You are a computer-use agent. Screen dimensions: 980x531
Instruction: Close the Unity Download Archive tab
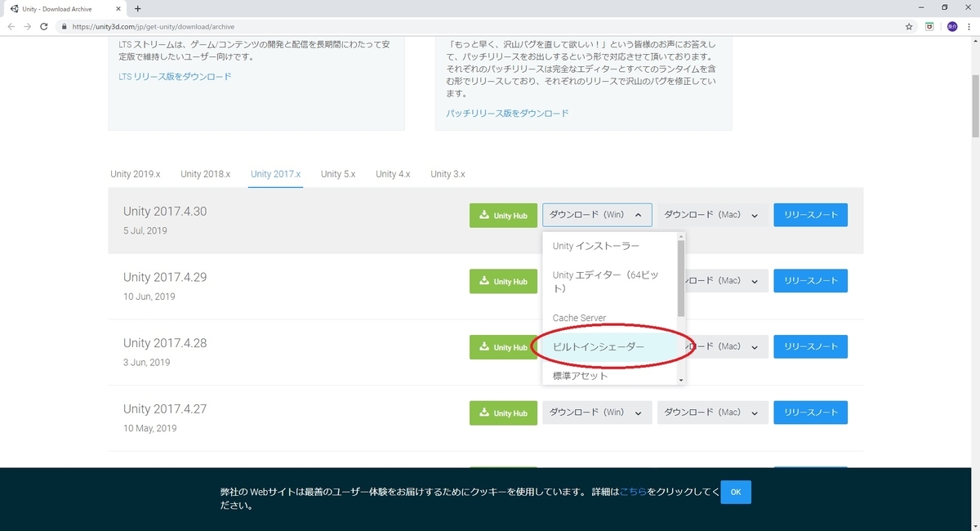(120, 8)
